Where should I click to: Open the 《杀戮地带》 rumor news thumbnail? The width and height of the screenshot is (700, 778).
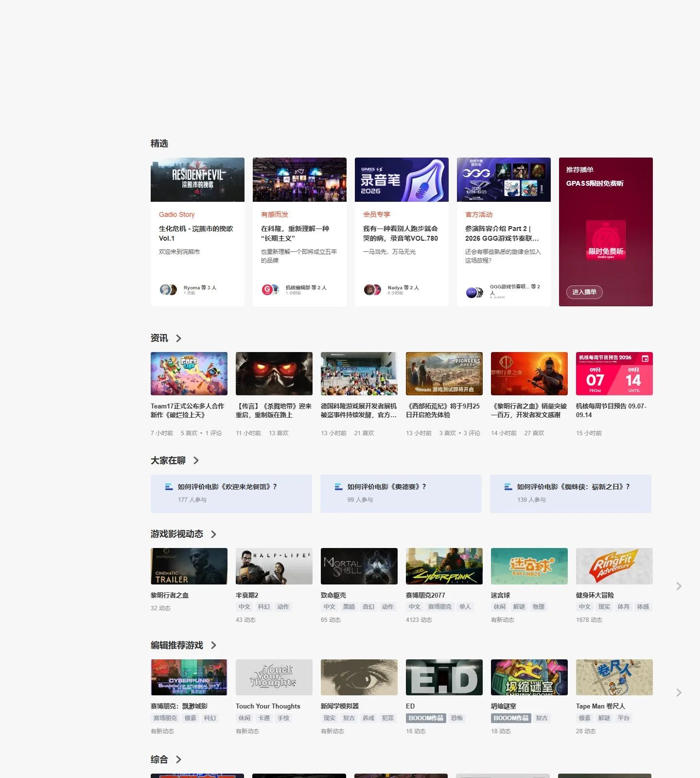[x=274, y=373]
